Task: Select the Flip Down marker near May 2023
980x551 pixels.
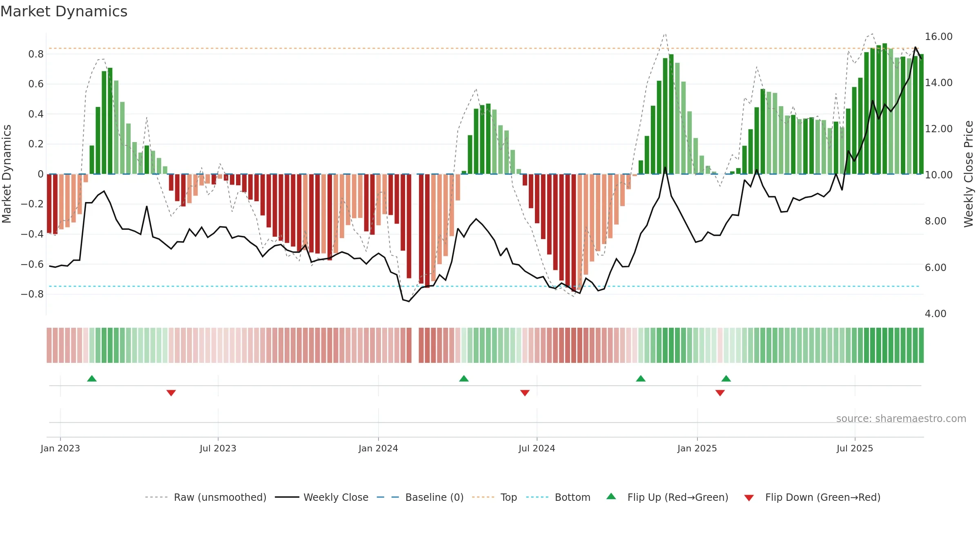Action: [x=171, y=393]
